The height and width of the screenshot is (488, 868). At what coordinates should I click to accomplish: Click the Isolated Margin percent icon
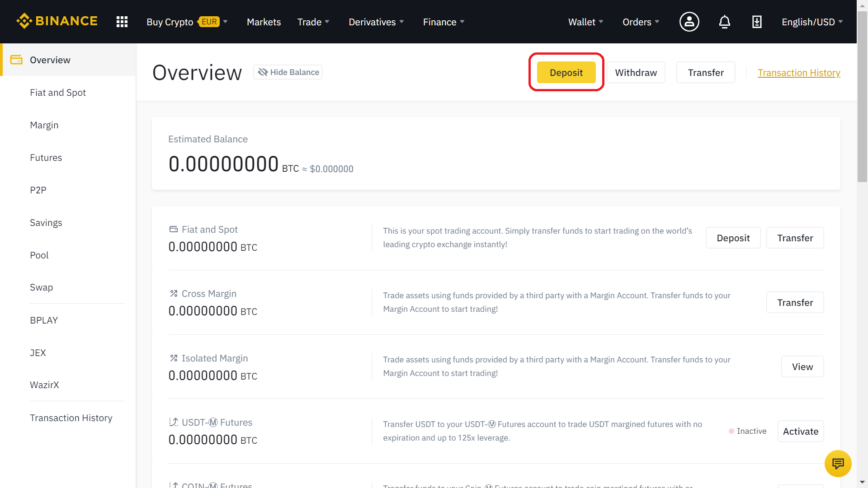pyautogui.click(x=174, y=358)
